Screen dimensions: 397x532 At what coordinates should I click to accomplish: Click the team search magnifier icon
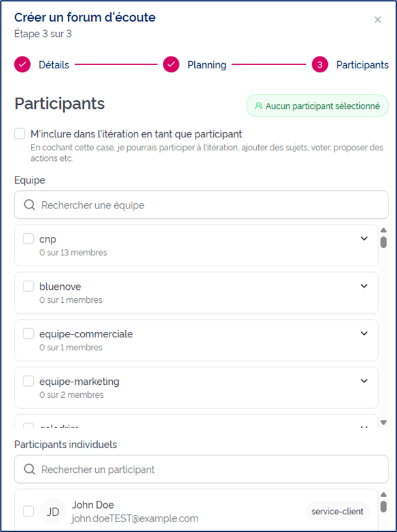tap(29, 205)
